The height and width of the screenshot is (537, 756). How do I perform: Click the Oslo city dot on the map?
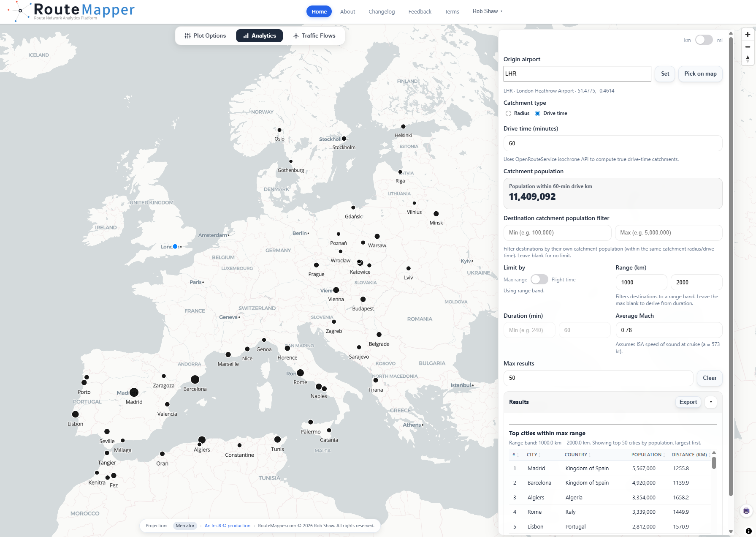[279, 130]
